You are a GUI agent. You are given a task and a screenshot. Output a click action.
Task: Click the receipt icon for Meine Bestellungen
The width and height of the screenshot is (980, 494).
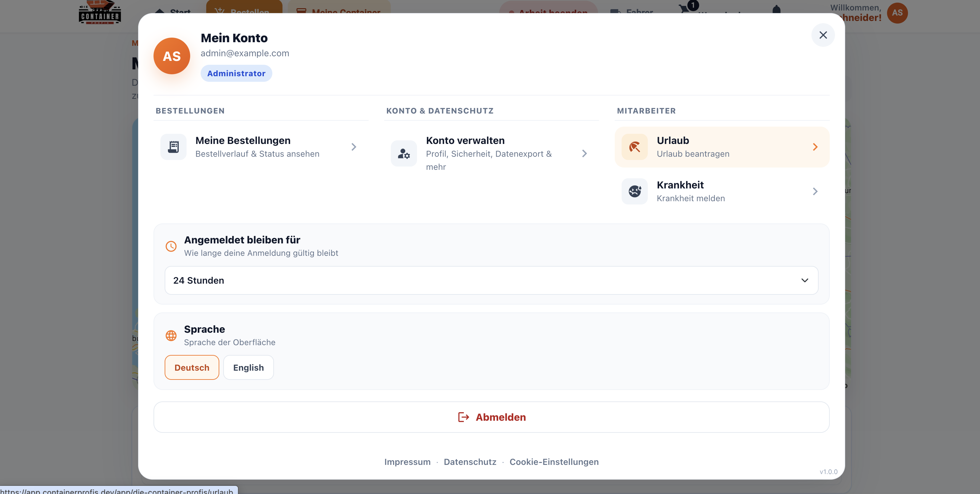173,147
